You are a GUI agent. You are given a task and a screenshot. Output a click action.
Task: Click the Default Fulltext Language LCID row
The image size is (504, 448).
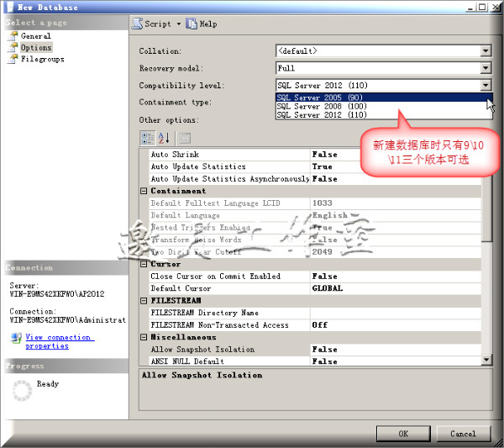coord(315,203)
